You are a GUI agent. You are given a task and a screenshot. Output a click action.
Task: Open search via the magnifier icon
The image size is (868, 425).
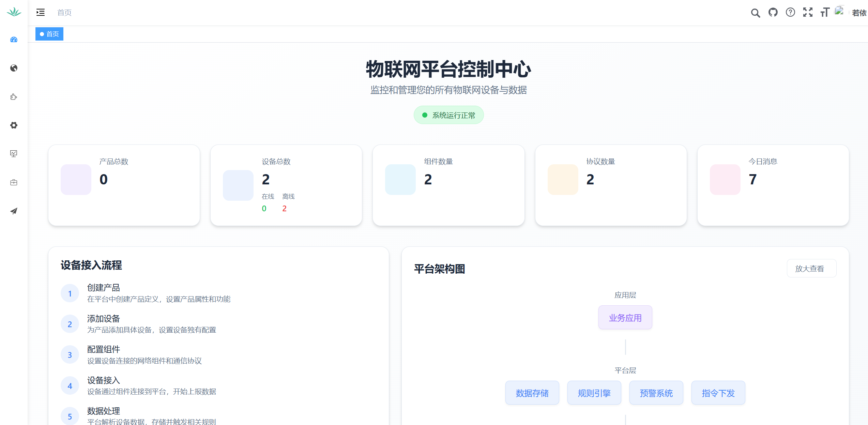(x=755, y=12)
